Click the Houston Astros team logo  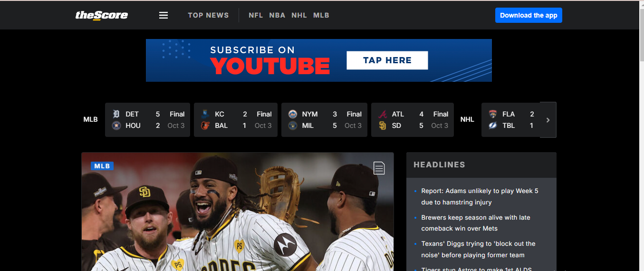116,126
